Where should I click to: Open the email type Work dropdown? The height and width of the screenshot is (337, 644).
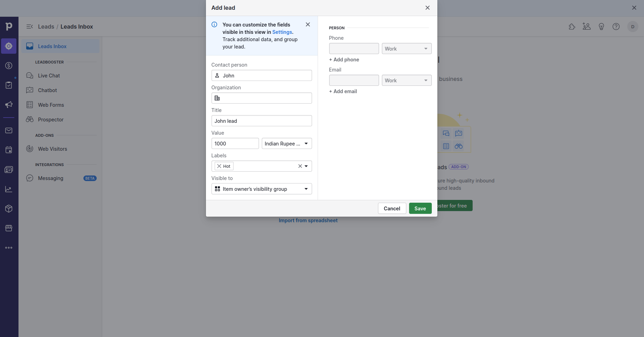coord(406,80)
